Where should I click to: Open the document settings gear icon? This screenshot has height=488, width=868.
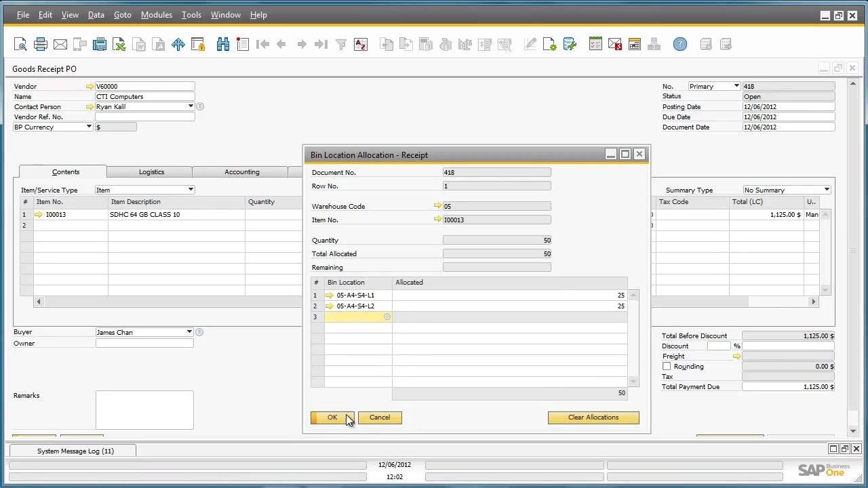coord(550,45)
